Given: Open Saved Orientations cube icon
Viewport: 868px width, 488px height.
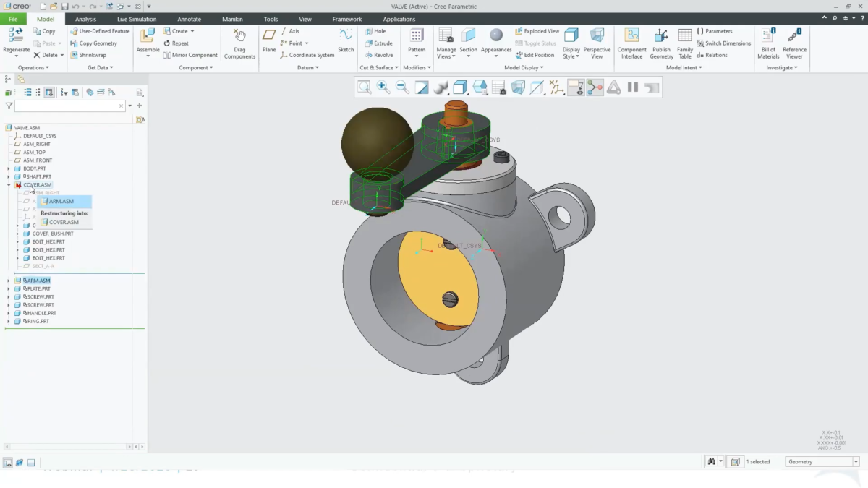Looking at the screenshot, I should pos(480,87).
